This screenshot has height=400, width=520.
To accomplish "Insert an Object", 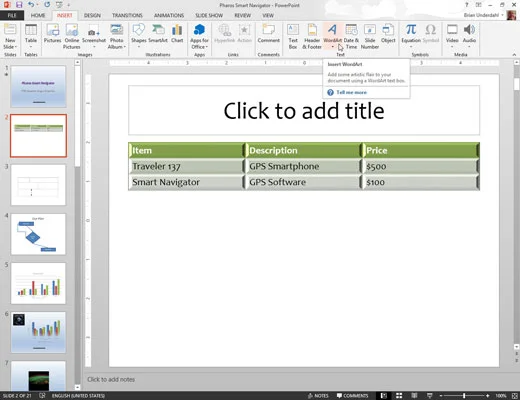I will 388,33.
